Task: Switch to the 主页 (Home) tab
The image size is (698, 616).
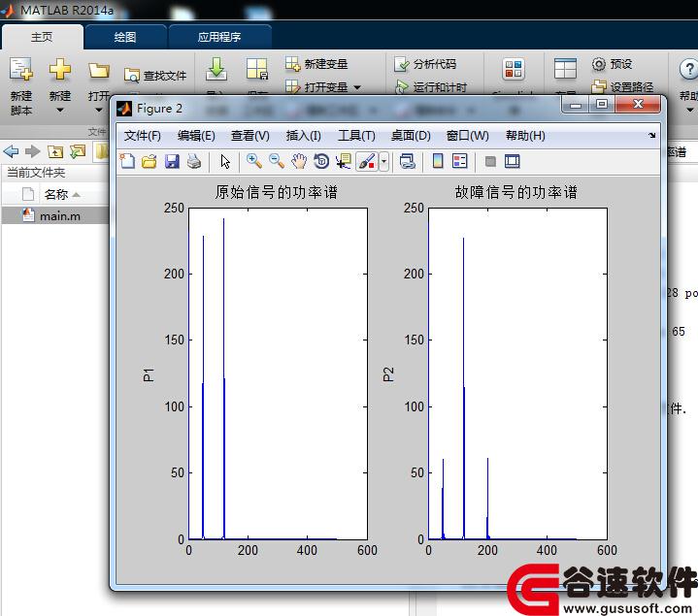Action: pyautogui.click(x=42, y=37)
